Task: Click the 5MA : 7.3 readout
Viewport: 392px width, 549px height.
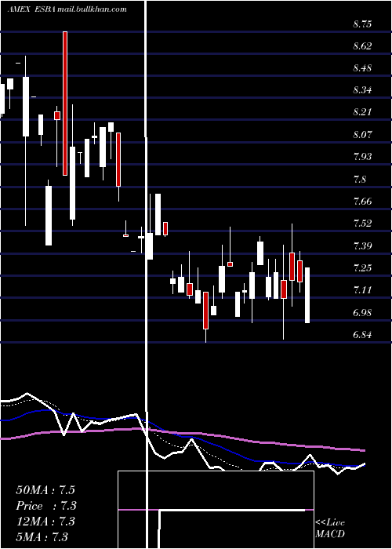Action: [x=42, y=537]
